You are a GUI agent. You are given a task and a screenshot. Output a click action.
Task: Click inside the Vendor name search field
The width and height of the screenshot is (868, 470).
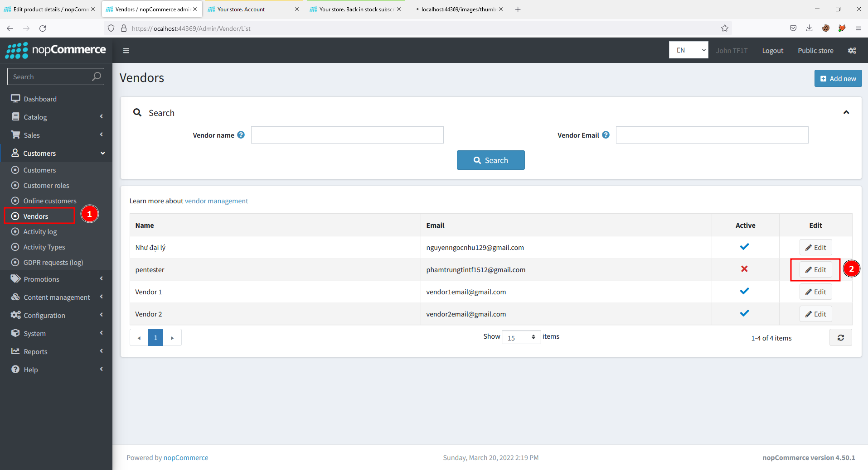[347, 135]
